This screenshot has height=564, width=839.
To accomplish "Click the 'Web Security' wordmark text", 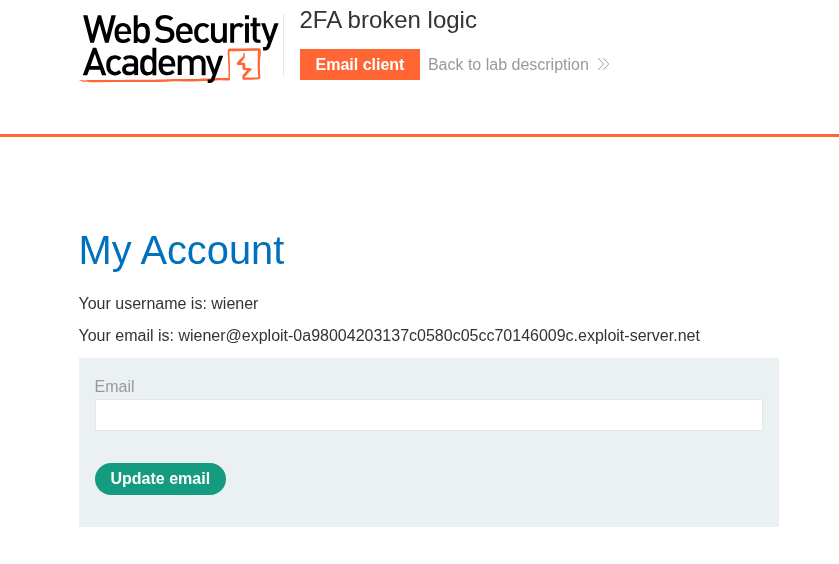I will 180,30.
